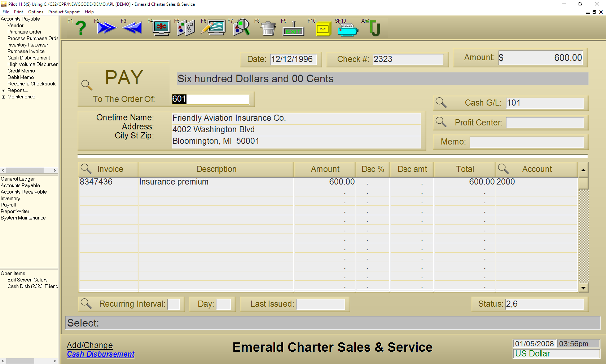Open the Options menu
Viewport: 606px width, 364px height.
pyautogui.click(x=36, y=12)
